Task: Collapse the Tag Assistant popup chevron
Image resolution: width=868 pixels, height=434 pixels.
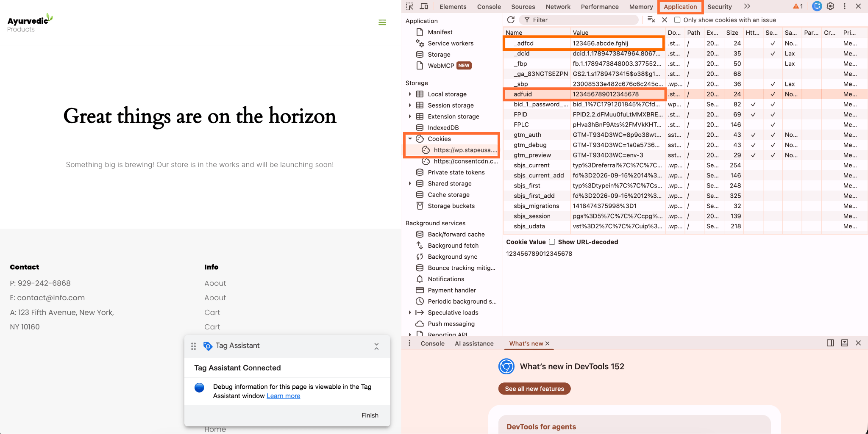Action: click(376, 346)
